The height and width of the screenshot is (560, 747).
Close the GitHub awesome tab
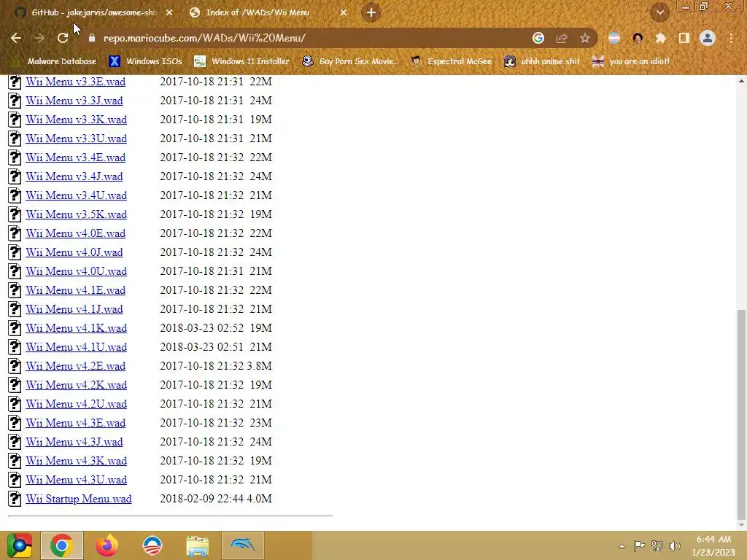[169, 13]
